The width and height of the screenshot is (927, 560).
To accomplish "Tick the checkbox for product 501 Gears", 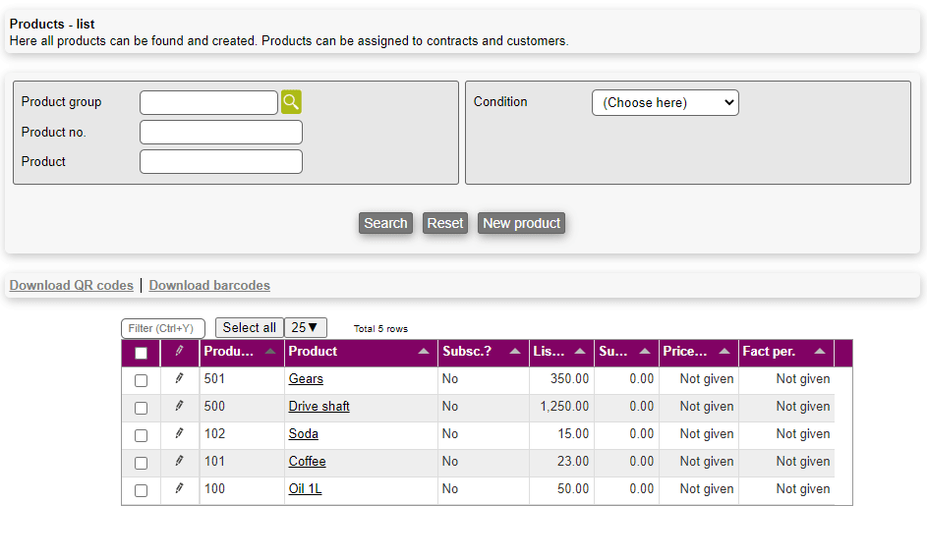I will [141, 380].
